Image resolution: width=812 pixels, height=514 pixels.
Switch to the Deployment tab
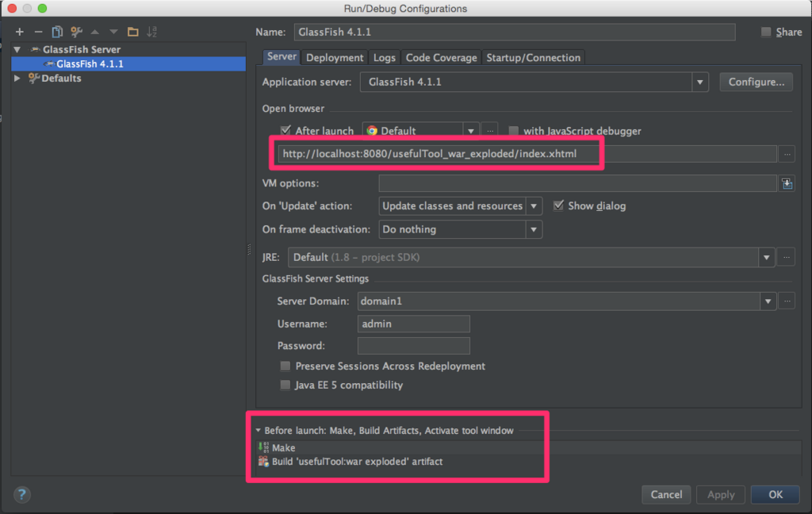[335, 58]
